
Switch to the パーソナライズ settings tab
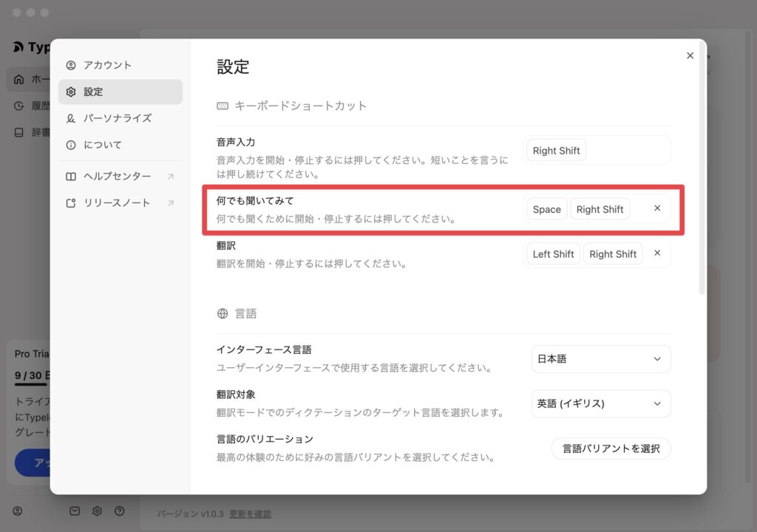pos(117,118)
